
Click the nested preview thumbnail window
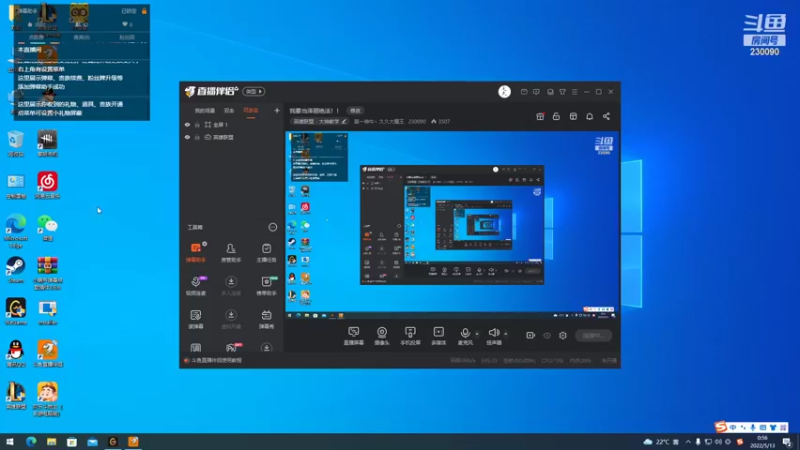[x=452, y=225]
